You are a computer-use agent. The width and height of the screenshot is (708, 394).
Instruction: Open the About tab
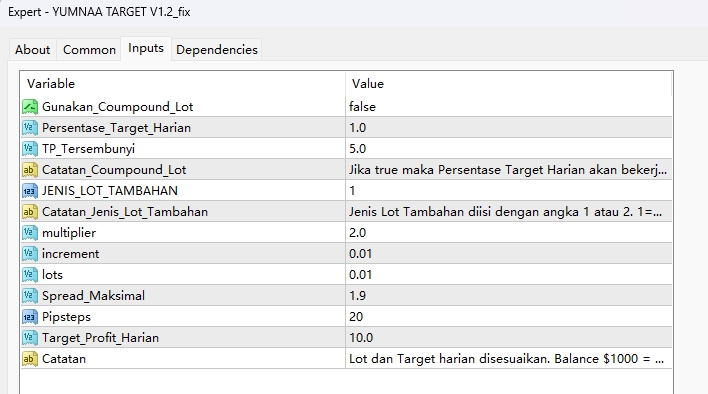pyautogui.click(x=33, y=49)
